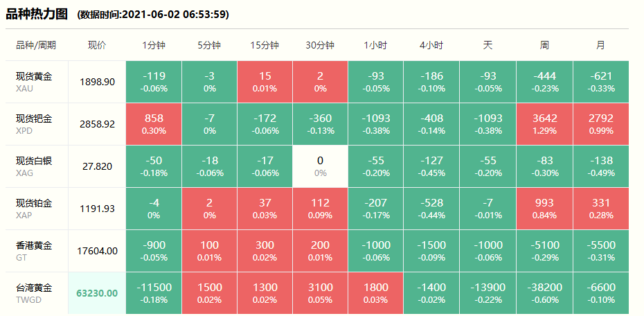
Task: Open the 现货铂金 XAP row label
Action: point(34,208)
